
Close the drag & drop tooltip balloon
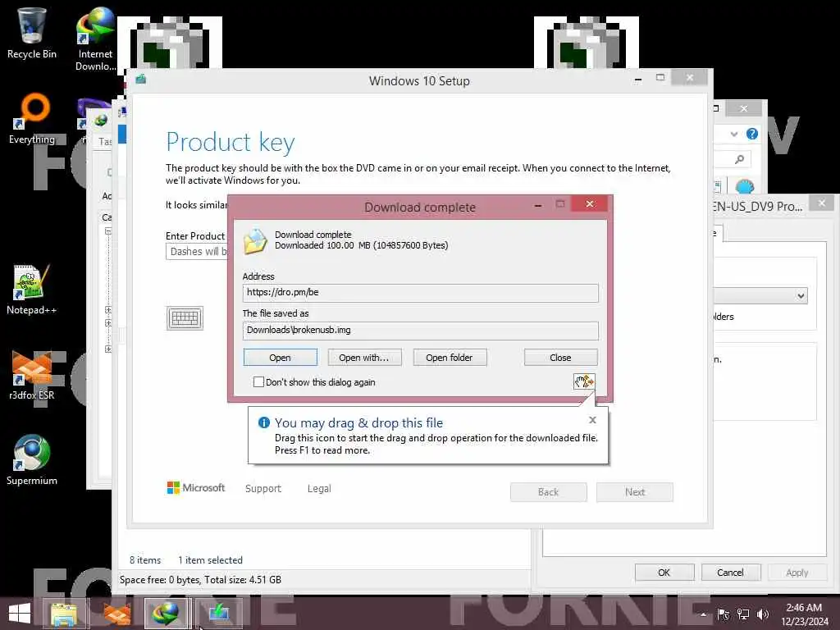click(592, 420)
